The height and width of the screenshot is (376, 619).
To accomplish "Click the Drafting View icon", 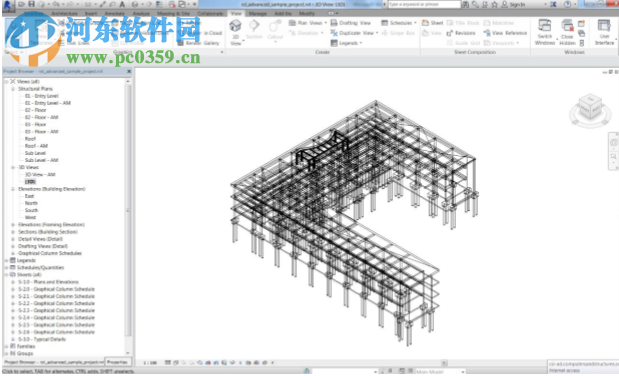I will pos(334,23).
